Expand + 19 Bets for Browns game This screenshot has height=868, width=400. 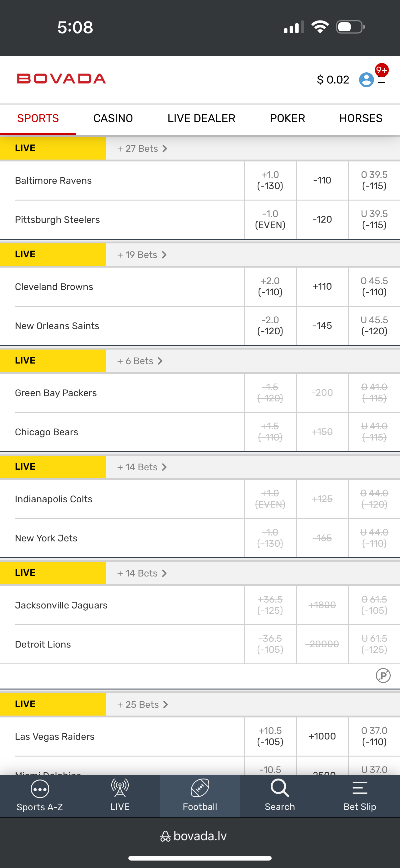142,255
